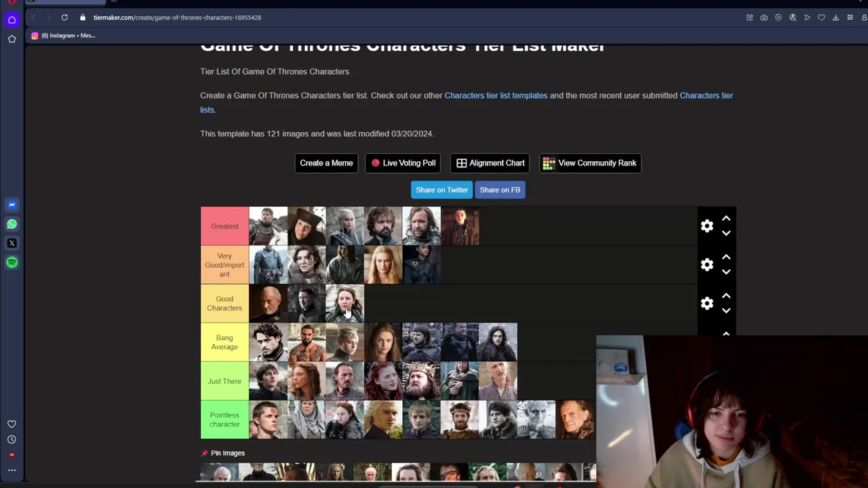View site info via the padlock icon
The image size is (868, 488).
click(83, 18)
